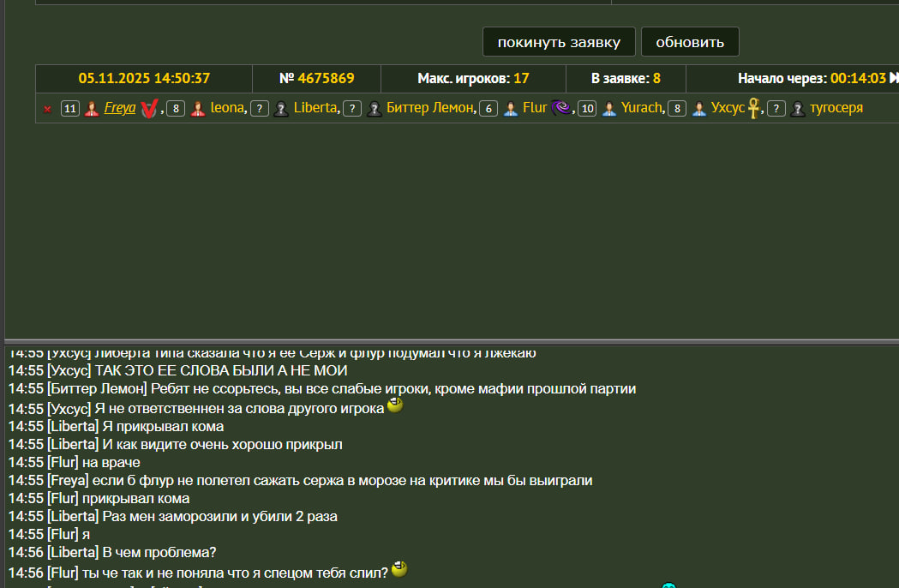The height and width of the screenshot is (588, 899).
Task: Click 'В заявке: 8' cell
Action: pos(626,79)
